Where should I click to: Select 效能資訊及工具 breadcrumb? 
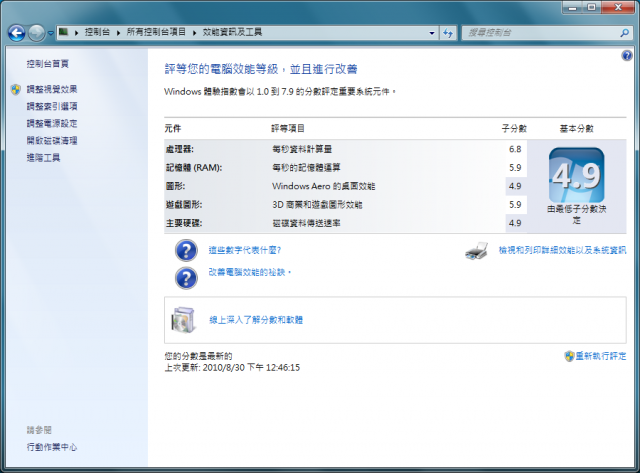(x=232, y=32)
